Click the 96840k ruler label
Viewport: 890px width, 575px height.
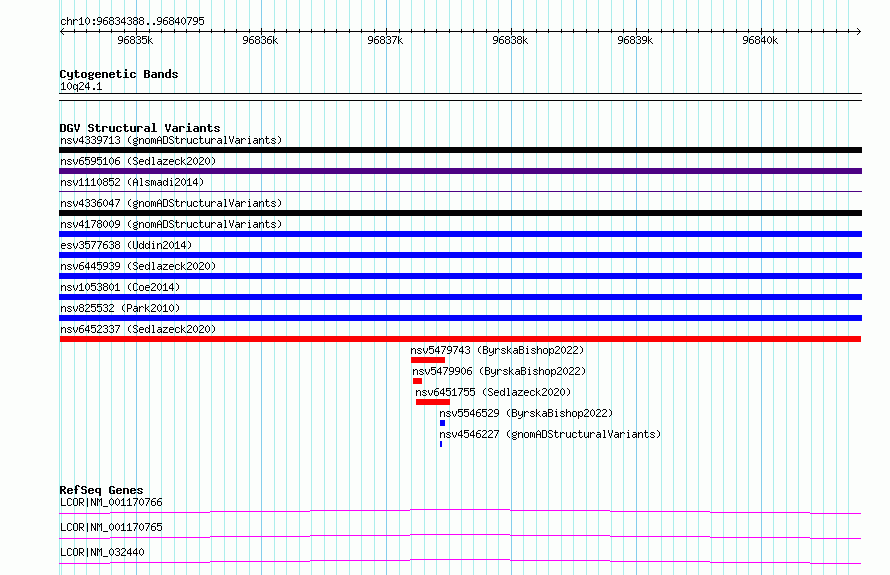759,40
